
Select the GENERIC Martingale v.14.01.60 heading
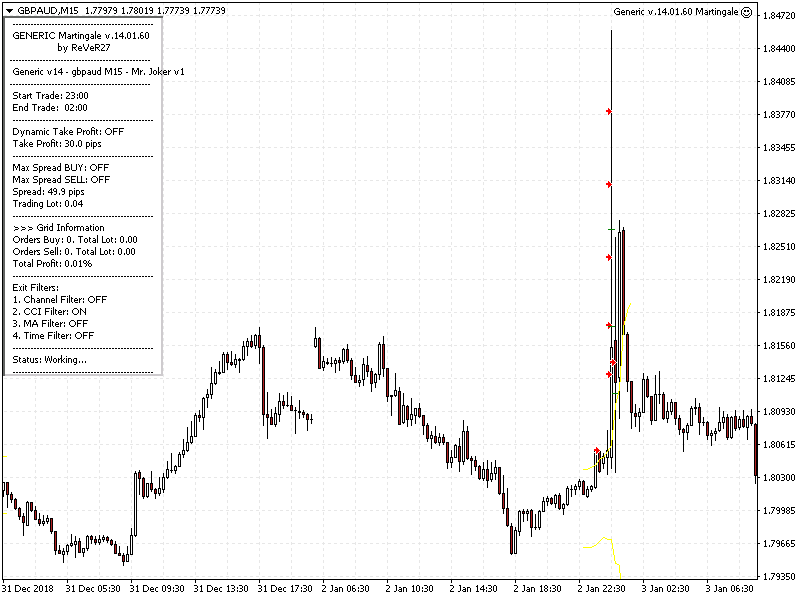point(81,36)
